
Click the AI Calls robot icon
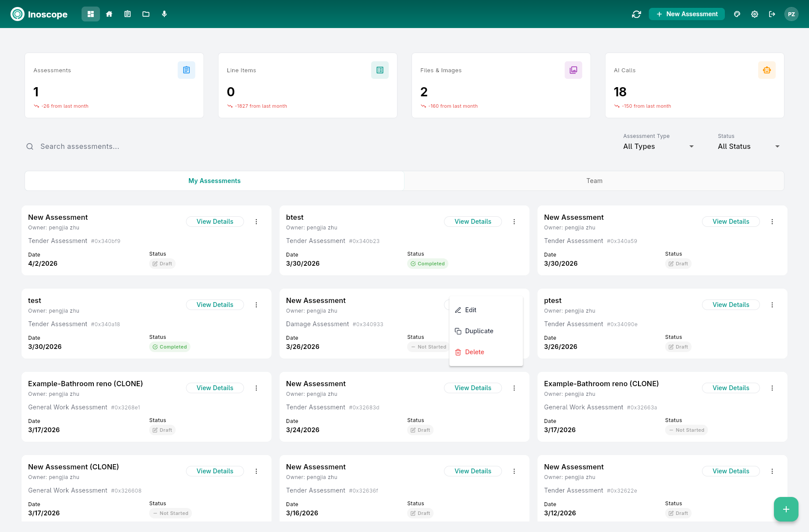coord(766,70)
